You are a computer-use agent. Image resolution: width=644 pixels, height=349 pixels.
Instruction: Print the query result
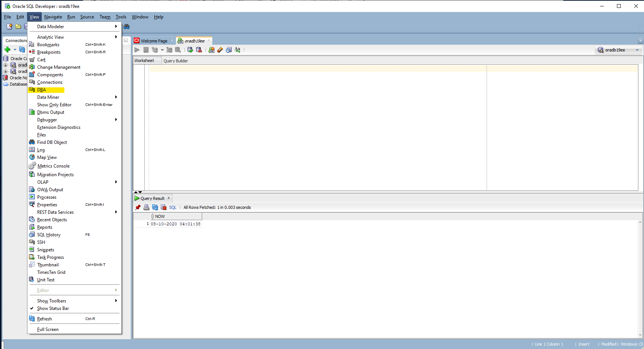coord(146,207)
